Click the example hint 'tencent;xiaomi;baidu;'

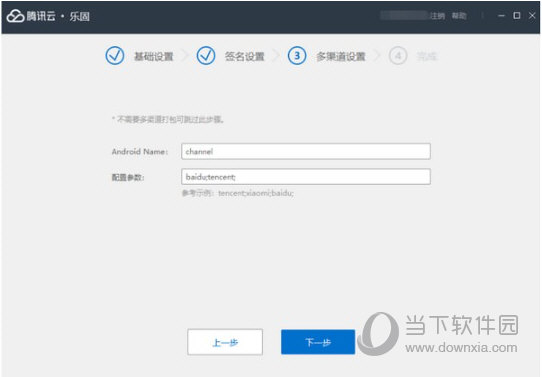256,193
